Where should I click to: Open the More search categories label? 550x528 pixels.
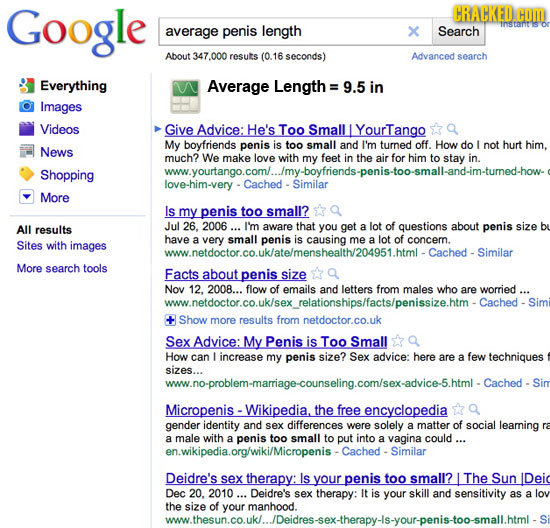click(55, 198)
